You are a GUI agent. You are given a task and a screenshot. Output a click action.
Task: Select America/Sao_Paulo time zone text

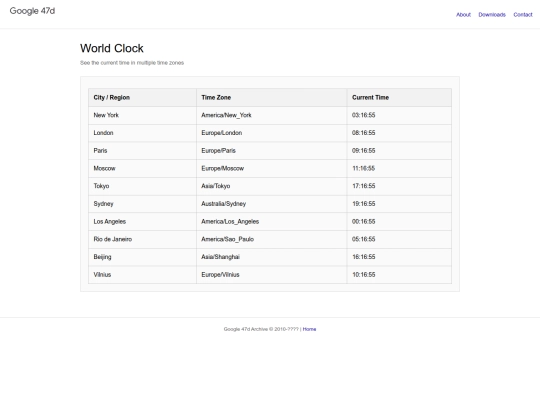227,239
